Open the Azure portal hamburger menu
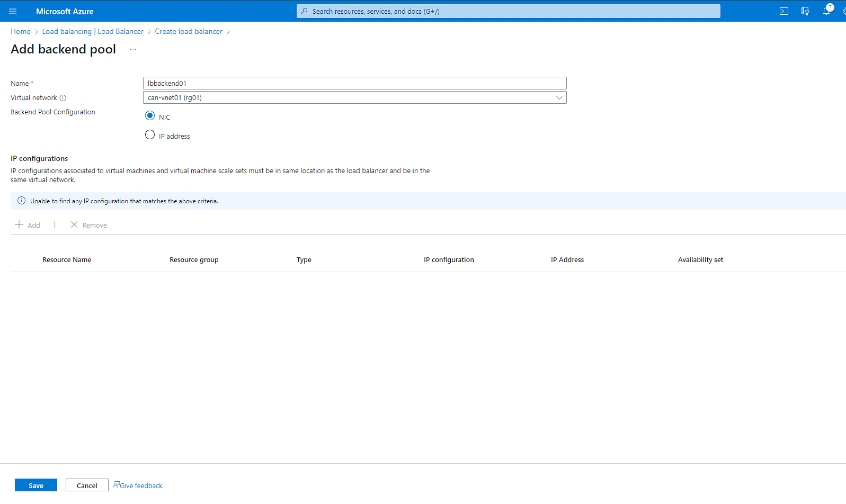The image size is (846, 504). tap(13, 11)
